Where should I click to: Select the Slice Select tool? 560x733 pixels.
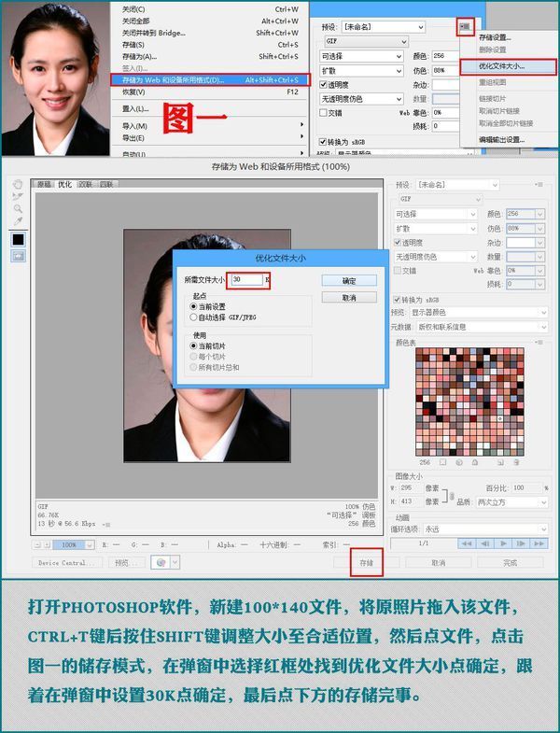point(18,196)
